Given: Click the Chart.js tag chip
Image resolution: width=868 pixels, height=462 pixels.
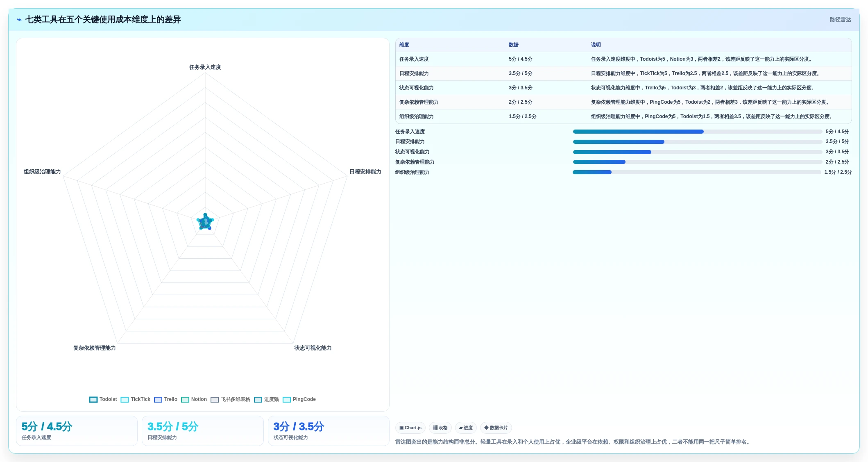Looking at the screenshot, I should point(410,428).
